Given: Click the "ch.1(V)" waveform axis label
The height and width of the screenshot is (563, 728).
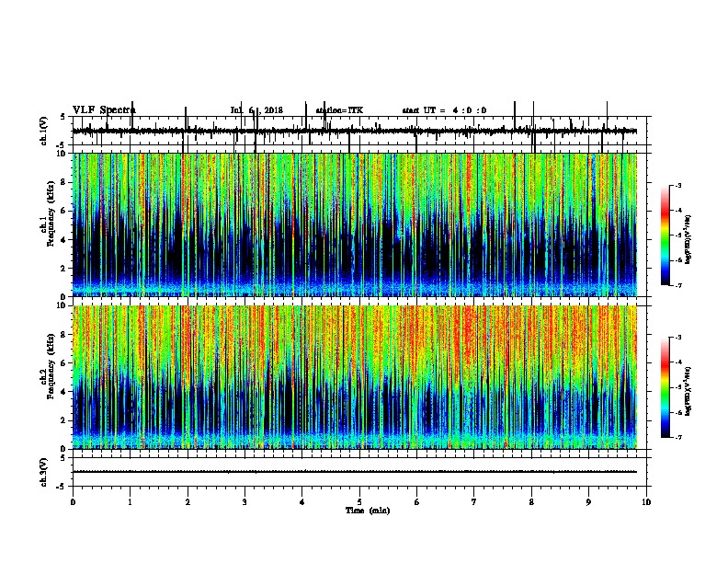Looking at the screenshot, I should coord(43,131).
